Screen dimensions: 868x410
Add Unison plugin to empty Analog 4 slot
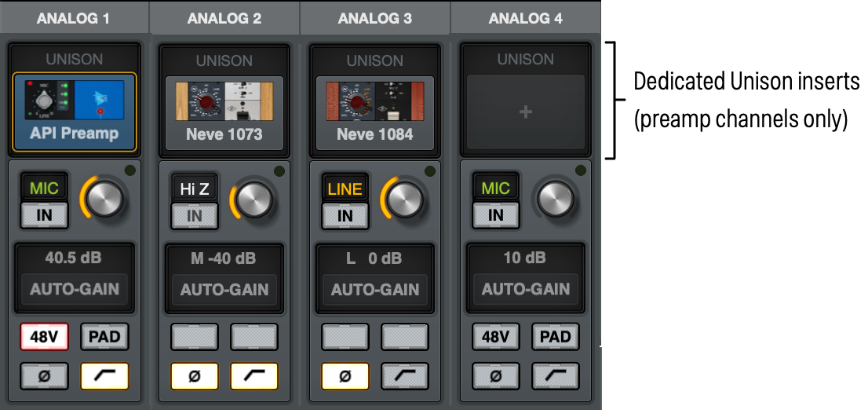526,112
